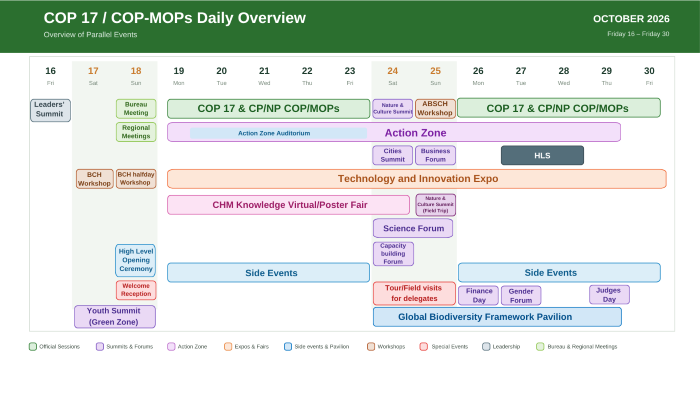Select Sunday 18 date header
Viewport: 700px width, 394px height.
136,75
